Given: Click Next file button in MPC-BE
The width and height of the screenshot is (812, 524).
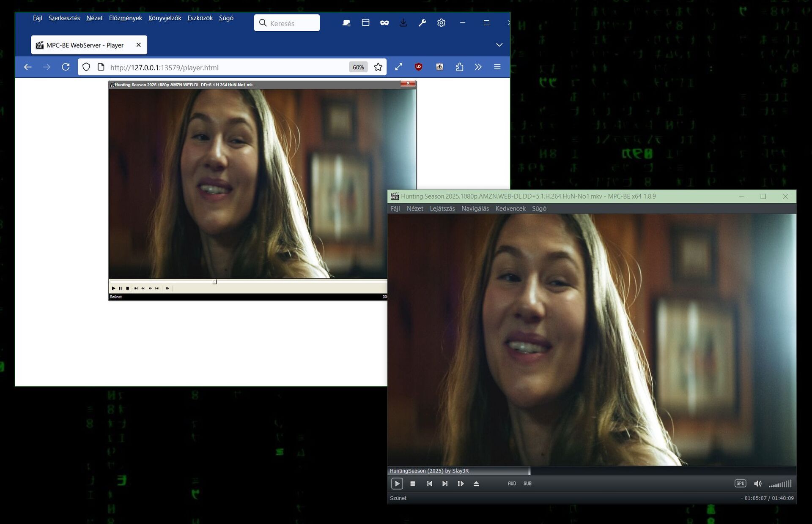Looking at the screenshot, I should pos(445,483).
